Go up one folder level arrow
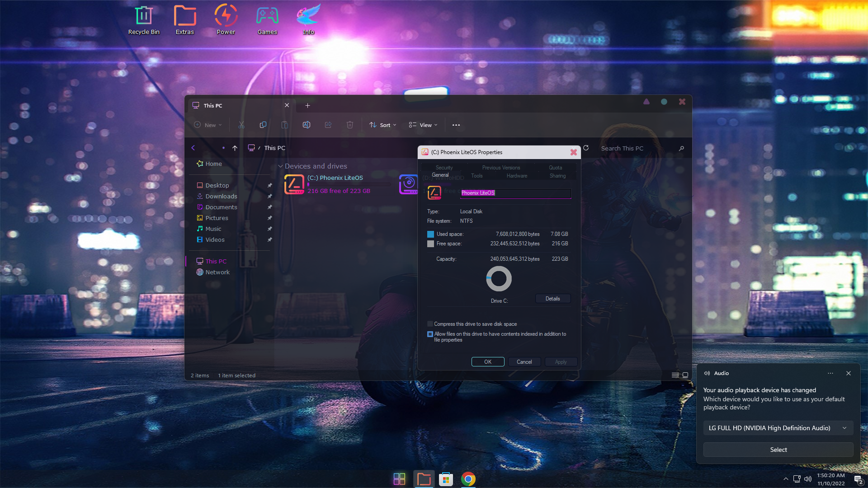This screenshot has width=868, height=488. (235, 148)
